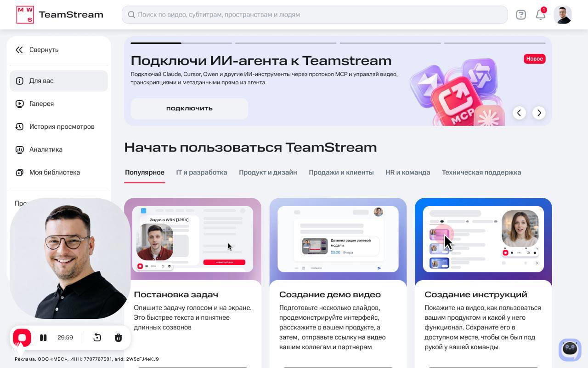Select the second banner progress segment
This screenshot has width=588, height=368.
pyautogui.click(x=286, y=43)
